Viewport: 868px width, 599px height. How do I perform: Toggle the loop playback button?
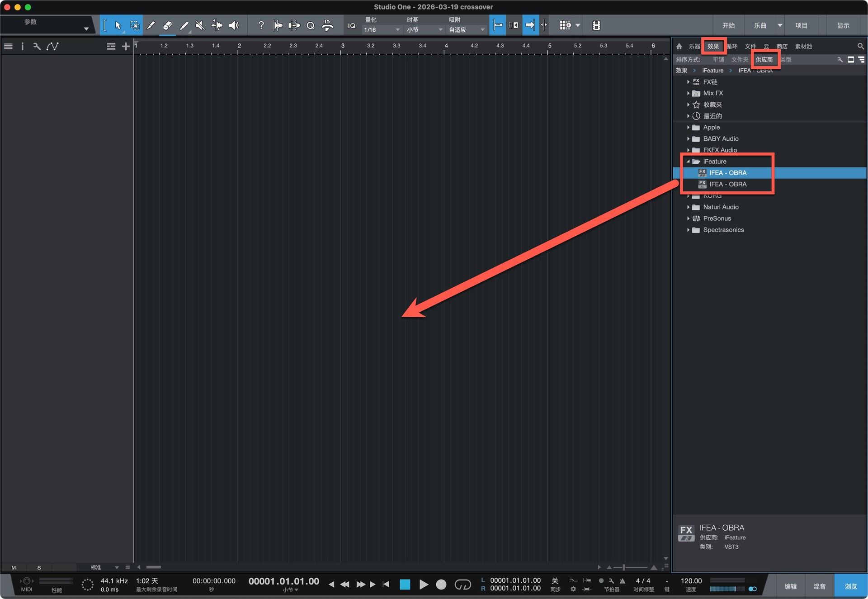[462, 585]
